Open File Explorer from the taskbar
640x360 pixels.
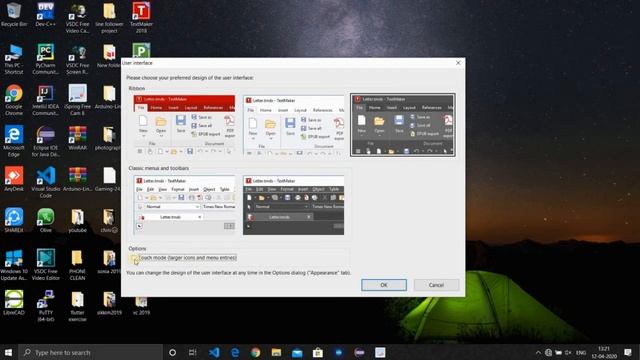[x=276, y=352]
